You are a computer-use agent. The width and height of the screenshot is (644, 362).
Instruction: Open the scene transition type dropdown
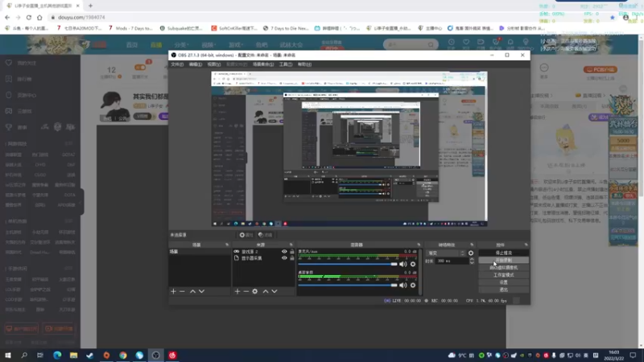click(446, 253)
